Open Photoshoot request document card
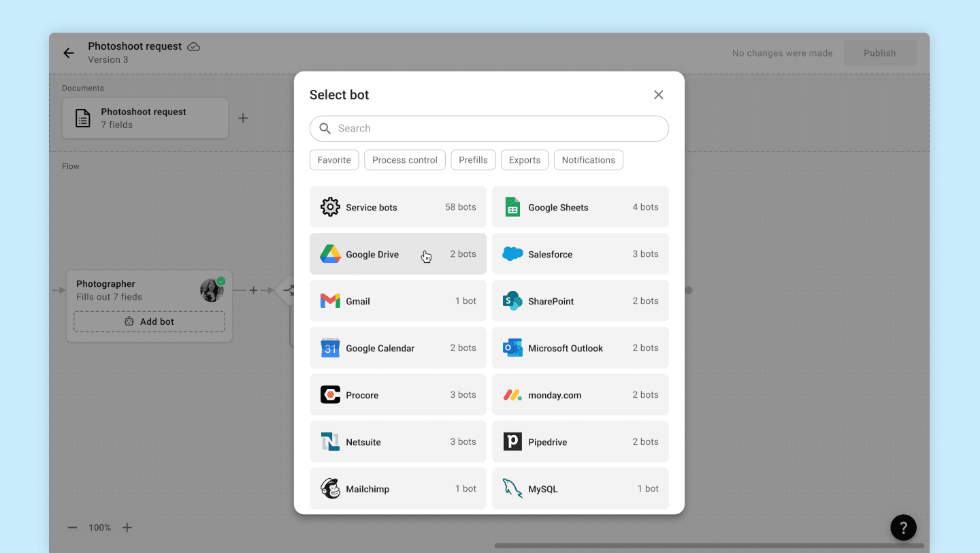980x553 pixels. [x=145, y=118]
